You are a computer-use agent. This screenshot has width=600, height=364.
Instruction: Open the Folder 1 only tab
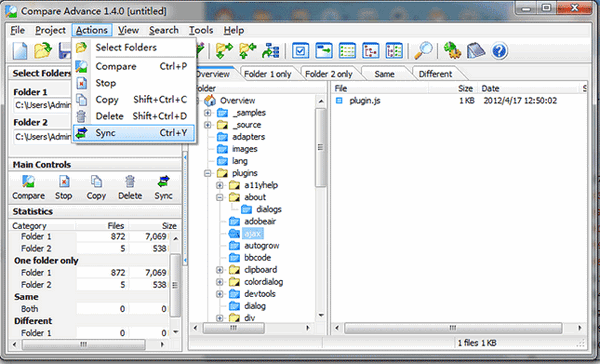267,74
